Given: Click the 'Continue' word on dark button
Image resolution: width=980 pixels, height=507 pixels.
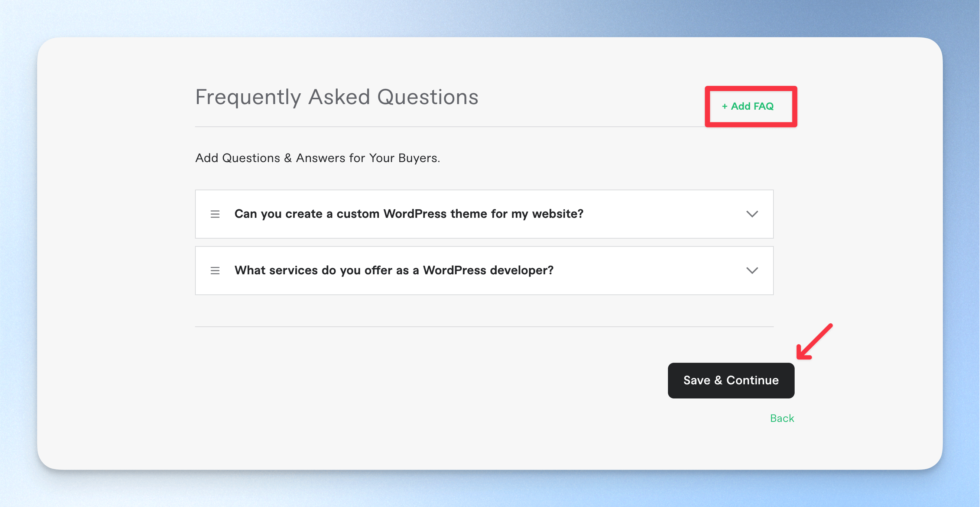Looking at the screenshot, I should pos(752,380).
